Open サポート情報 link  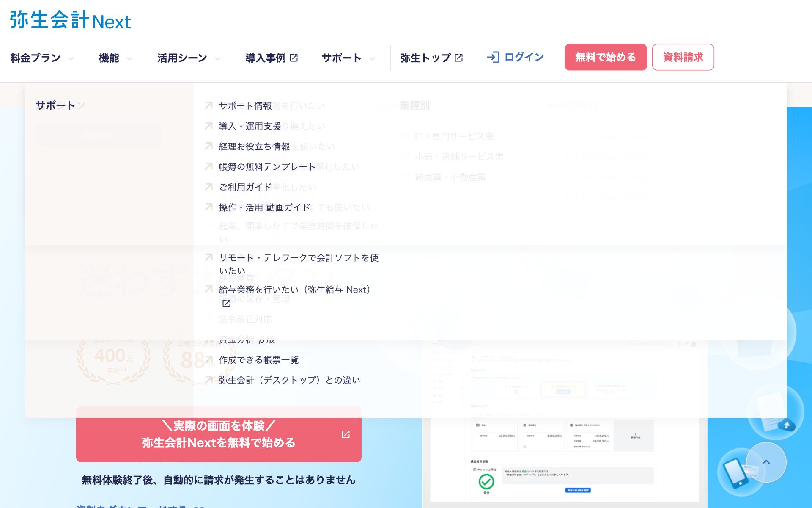click(245, 106)
